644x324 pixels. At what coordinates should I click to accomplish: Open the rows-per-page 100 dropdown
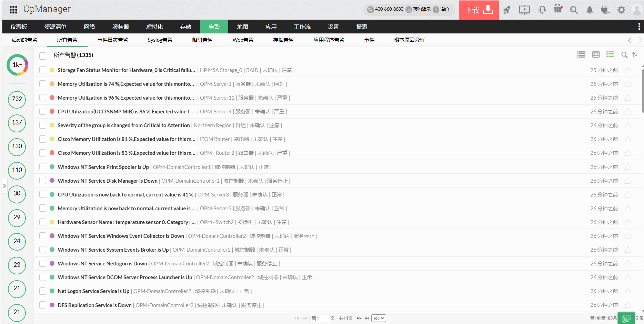[379, 318]
